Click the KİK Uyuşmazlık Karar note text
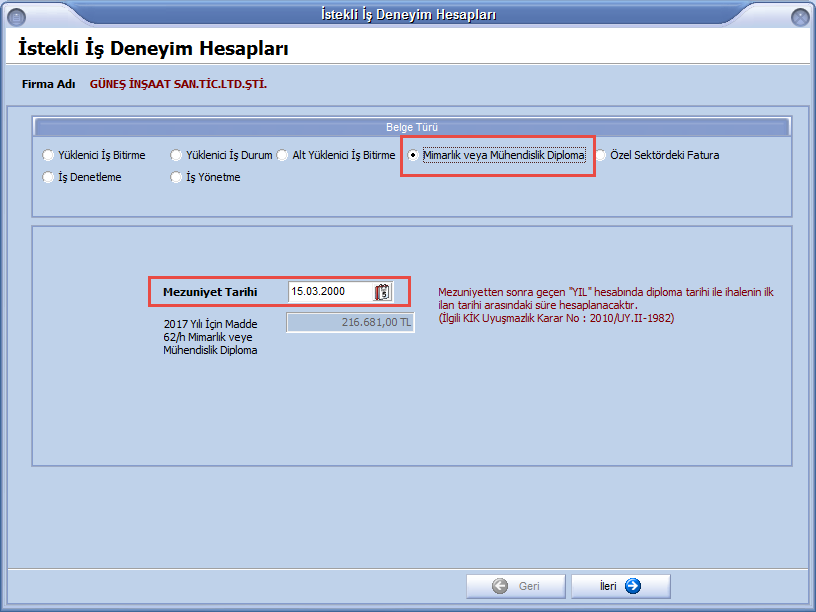This screenshot has height=612, width=816. point(555,318)
